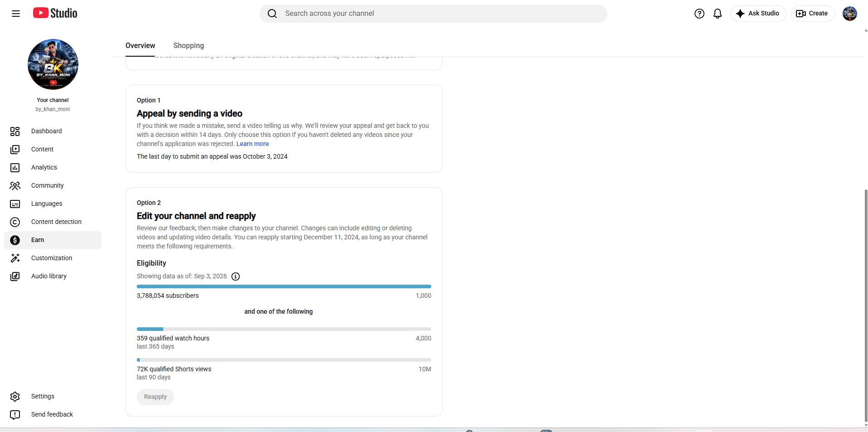Click the Showing data as of Sep 3, 2026 text
Screen dimensions: 868x432
(182, 276)
